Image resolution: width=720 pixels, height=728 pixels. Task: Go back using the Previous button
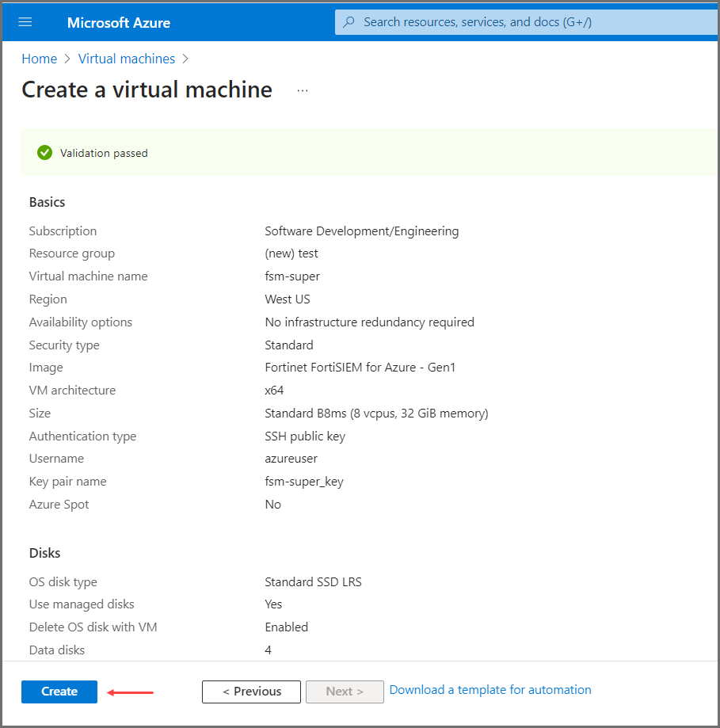coord(251,692)
